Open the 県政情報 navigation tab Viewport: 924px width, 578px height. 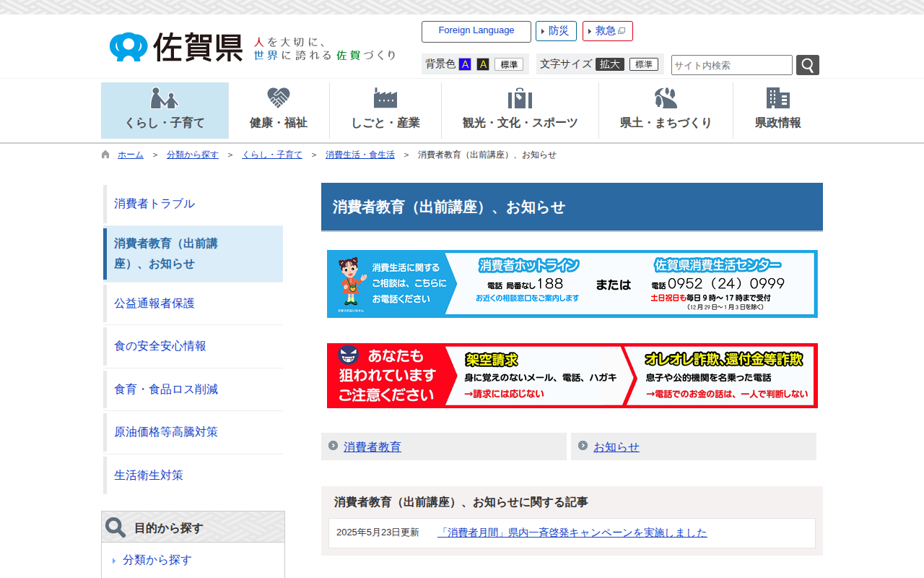[778, 111]
